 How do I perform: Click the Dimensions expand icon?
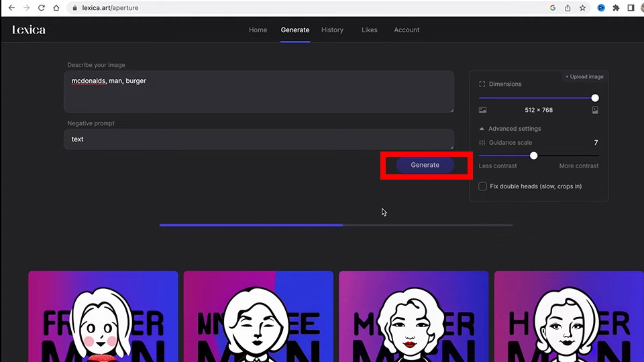pos(482,84)
